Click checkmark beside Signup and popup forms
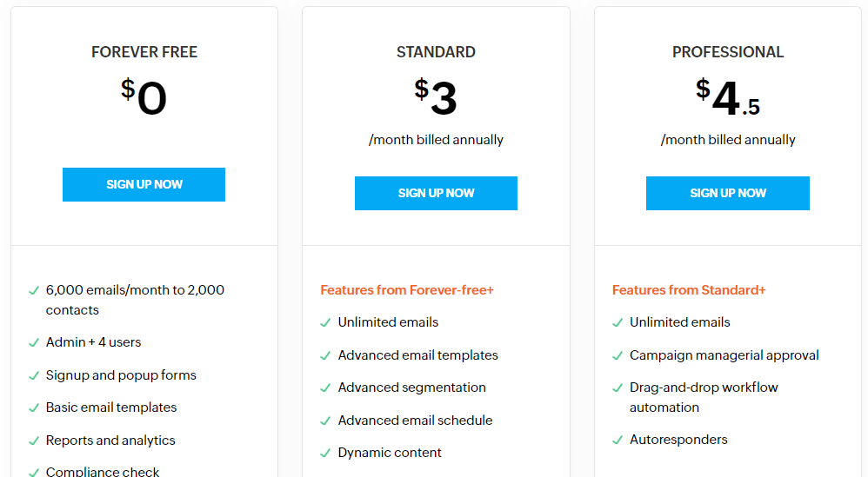 click(34, 376)
